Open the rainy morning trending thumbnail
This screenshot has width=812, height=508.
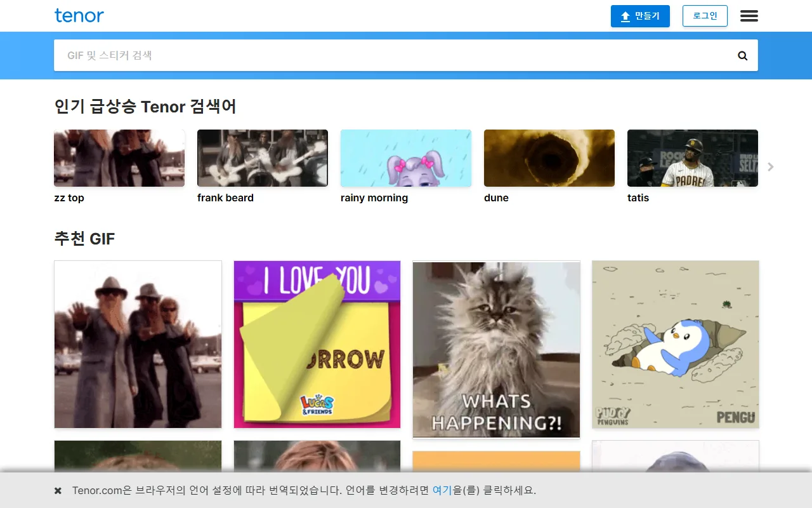point(406,158)
